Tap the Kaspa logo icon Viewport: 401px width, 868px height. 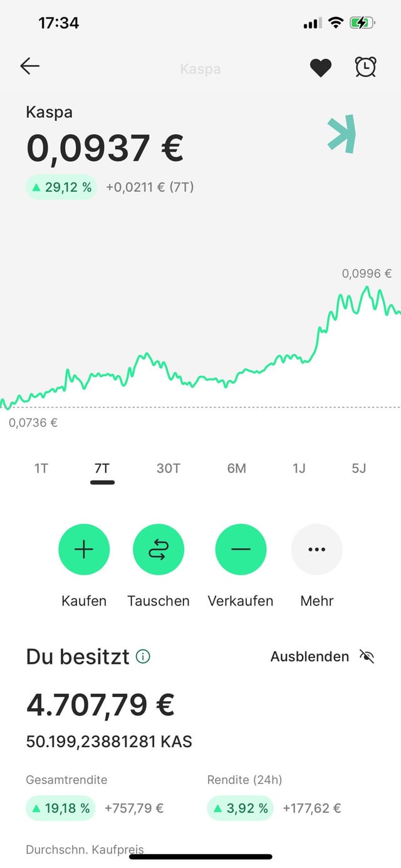coord(342,133)
